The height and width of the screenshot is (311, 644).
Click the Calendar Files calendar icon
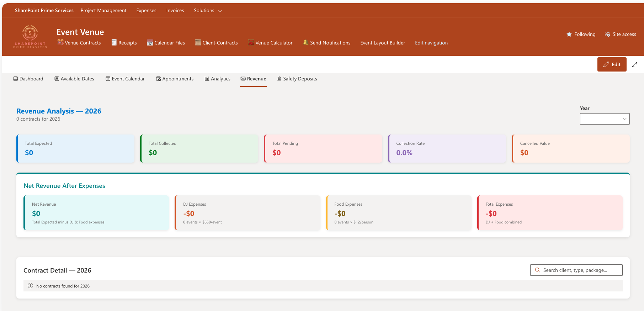(x=150, y=43)
